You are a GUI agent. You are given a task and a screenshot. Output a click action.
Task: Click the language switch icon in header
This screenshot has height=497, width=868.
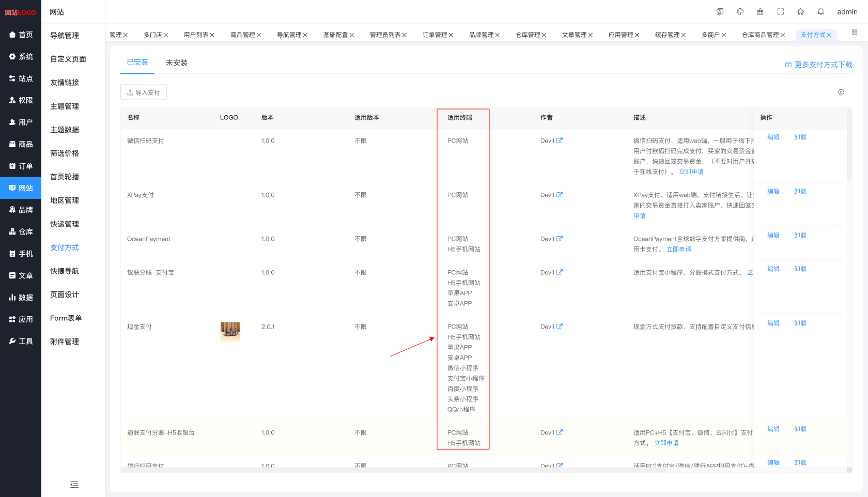pyautogui.click(x=720, y=12)
